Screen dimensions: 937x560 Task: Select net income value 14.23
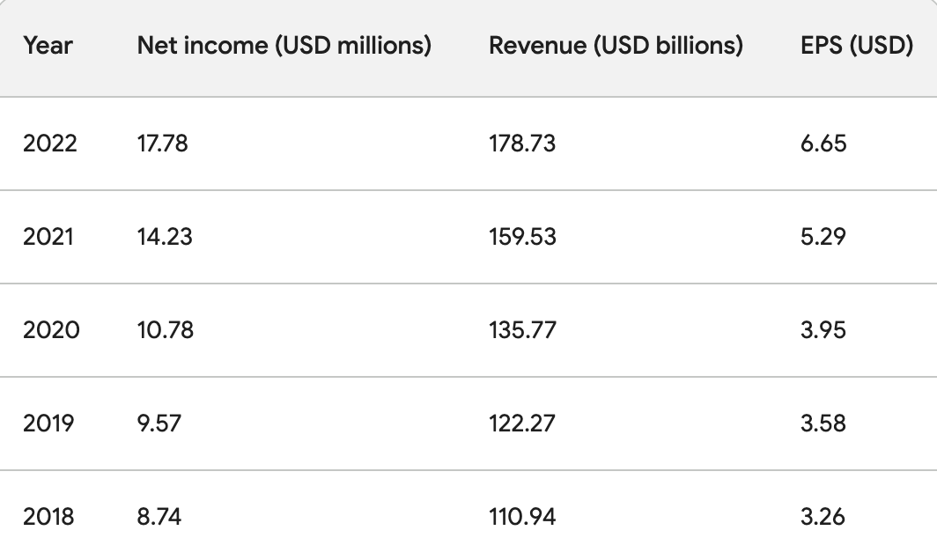coord(165,237)
